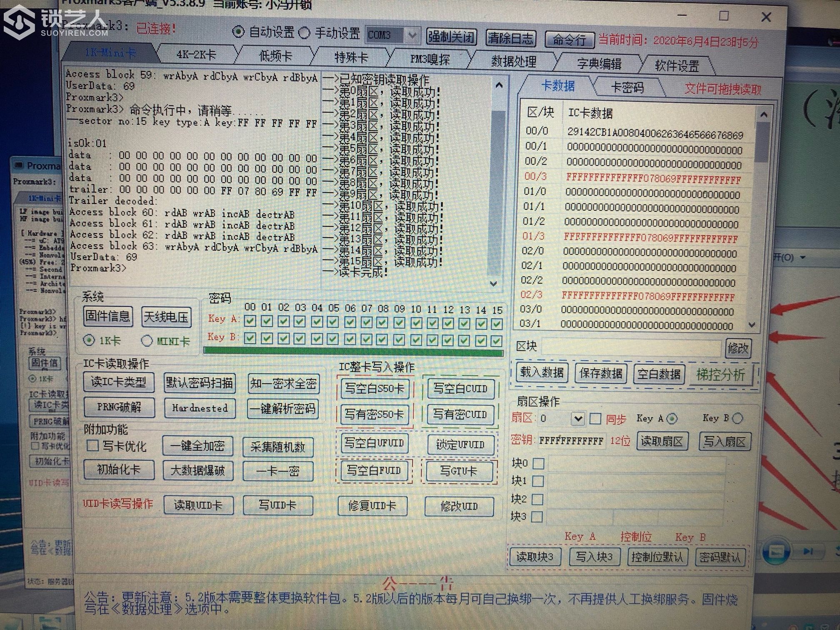Click the 修改 block button
Image resolution: width=840 pixels, height=630 pixels.
click(738, 348)
